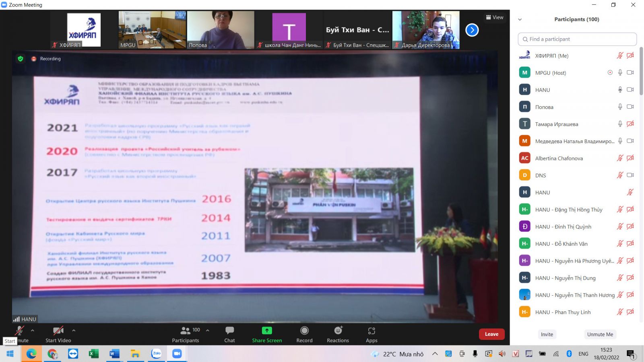Click the Find a participant search field
The image size is (644, 362).
pos(577,39)
